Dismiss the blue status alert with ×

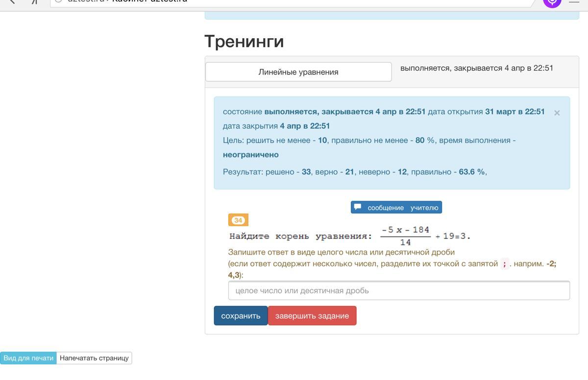click(x=557, y=113)
